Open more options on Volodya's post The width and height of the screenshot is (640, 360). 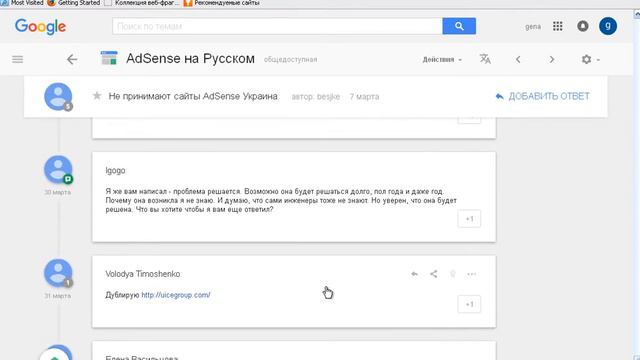[471, 274]
